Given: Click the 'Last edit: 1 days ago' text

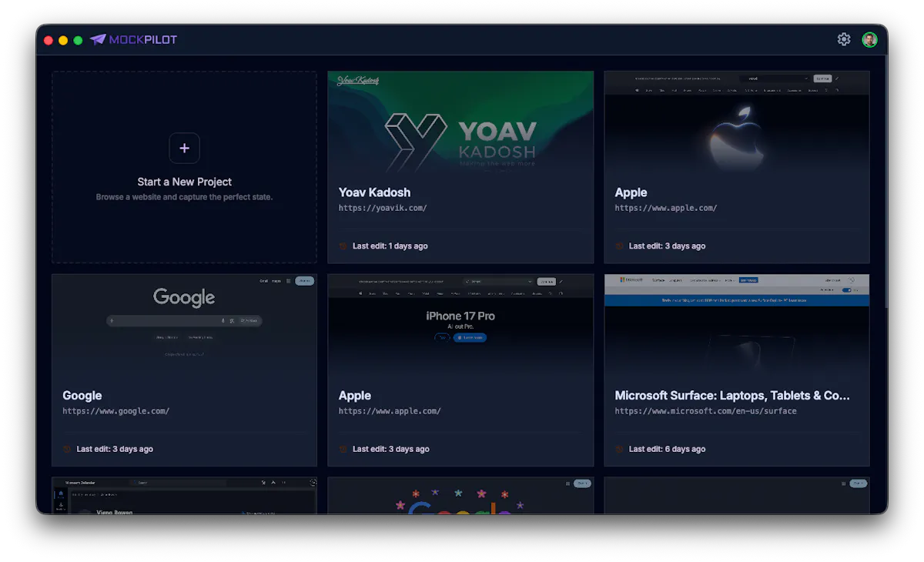Looking at the screenshot, I should [x=390, y=246].
